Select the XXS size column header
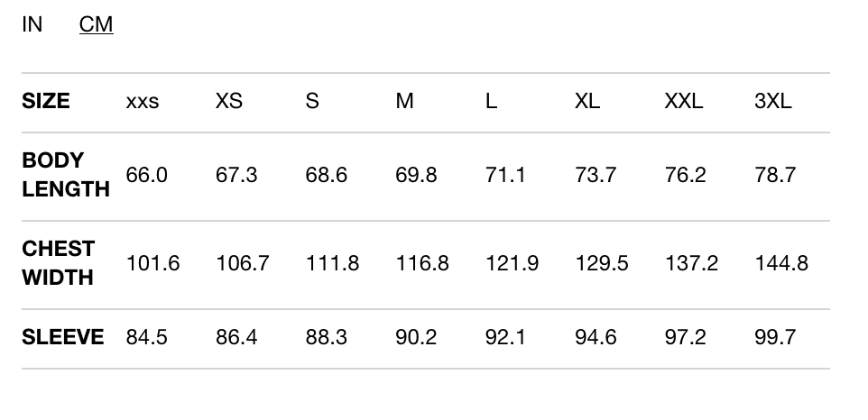 (143, 102)
